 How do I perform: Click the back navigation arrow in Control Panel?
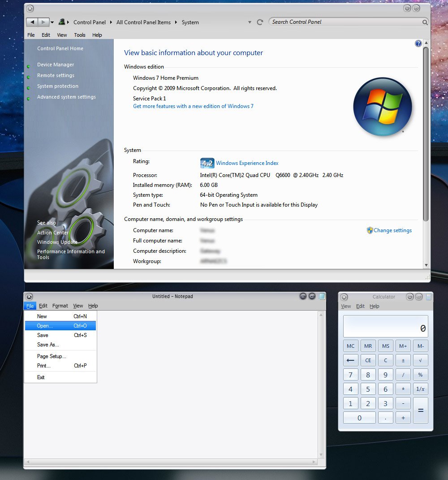coord(32,22)
